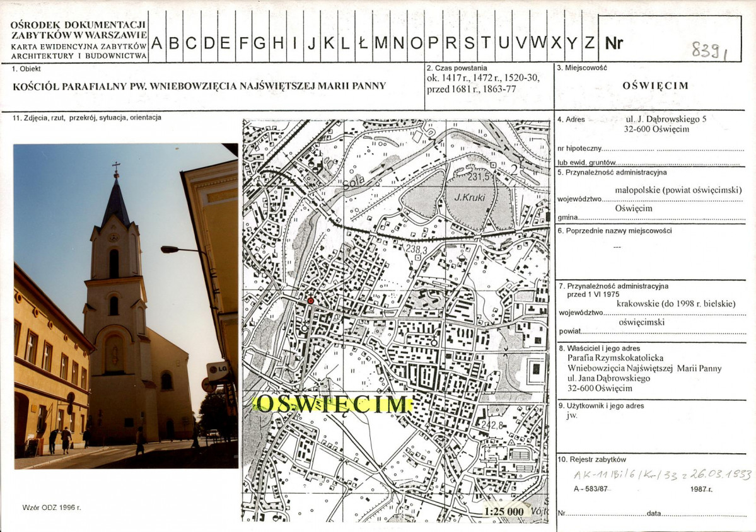
Task: Click the cross atop the church tower
Action: tap(116, 168)
